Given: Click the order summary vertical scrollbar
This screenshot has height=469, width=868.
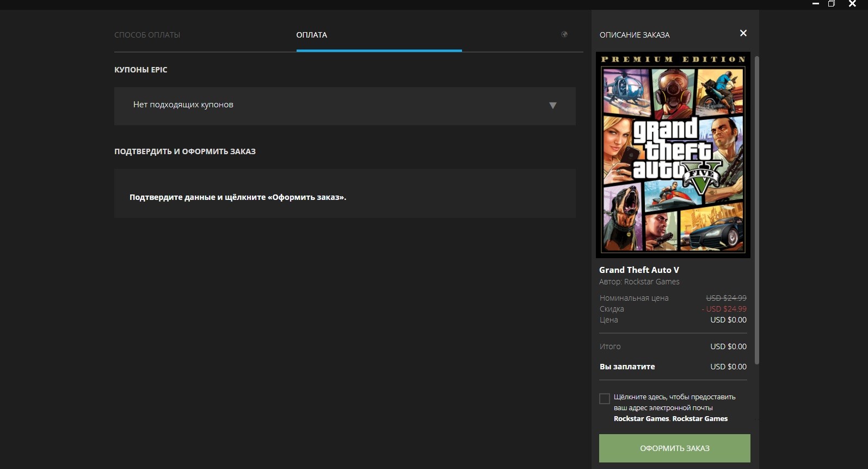Looking at the screenshot, I should (756, 210).
